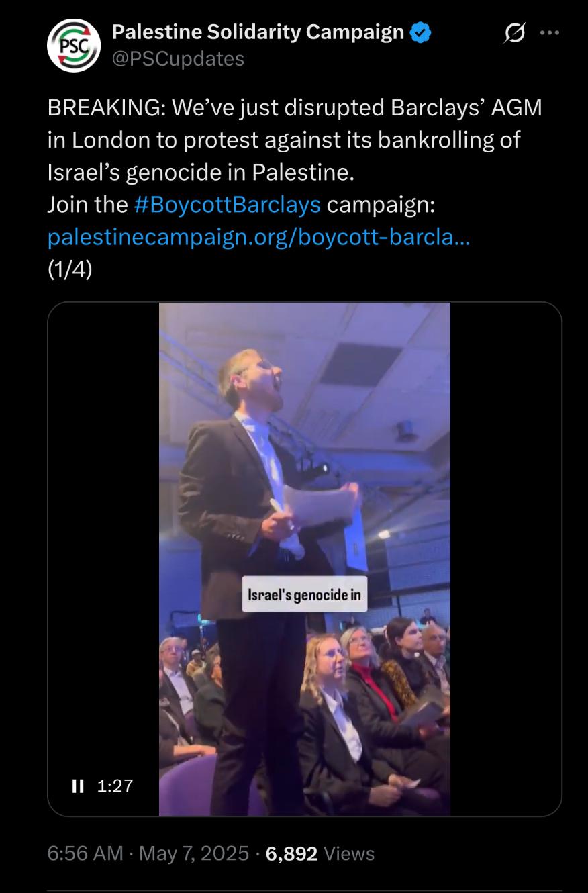Click the 1:27 video time indicator

[115, 786]
